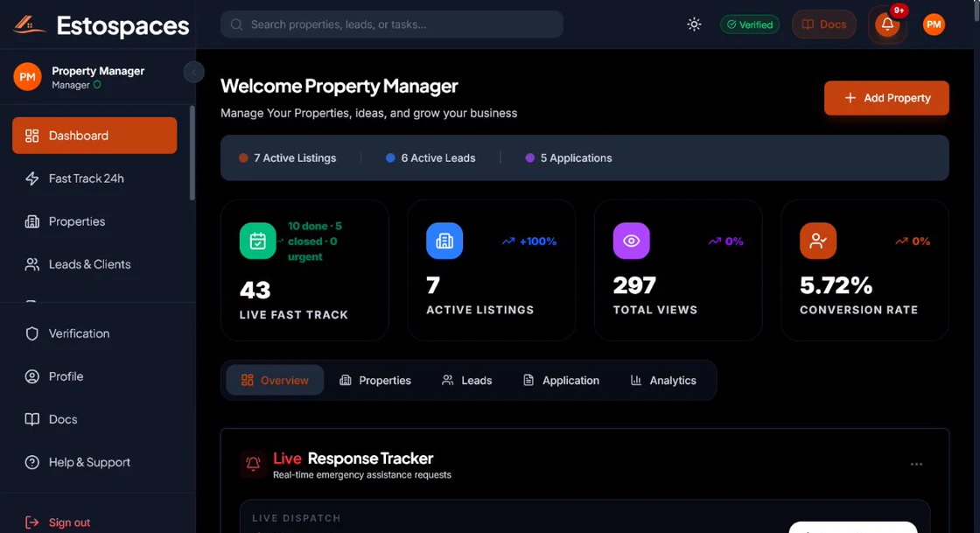Click the Add Property button
The image size is (980, 533).
(x=886, y=98)
